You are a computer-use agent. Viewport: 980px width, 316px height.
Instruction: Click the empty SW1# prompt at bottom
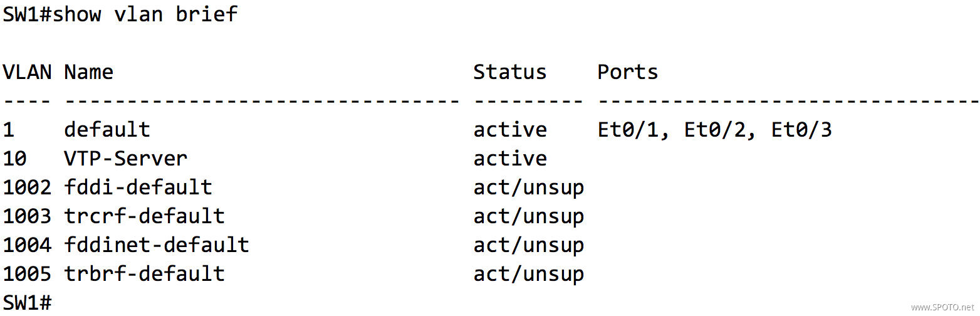(27, 303)
